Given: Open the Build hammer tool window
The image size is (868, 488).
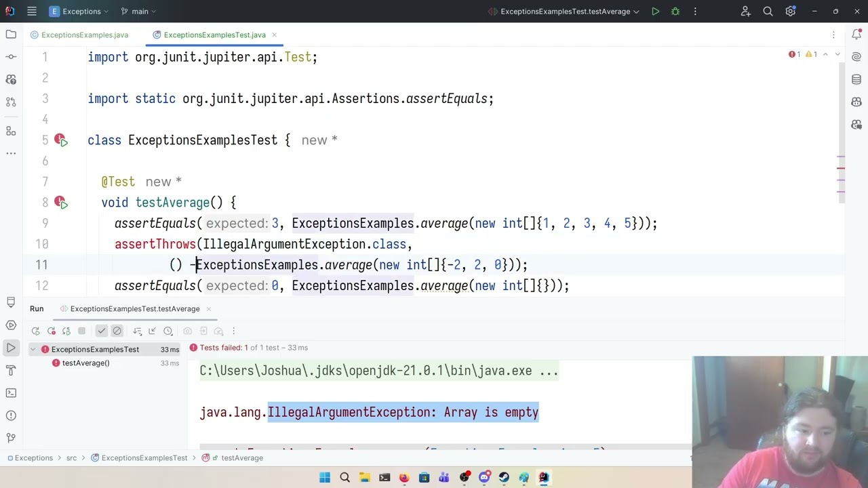Looking at the screenshot, I should click(x=11, y=370).
